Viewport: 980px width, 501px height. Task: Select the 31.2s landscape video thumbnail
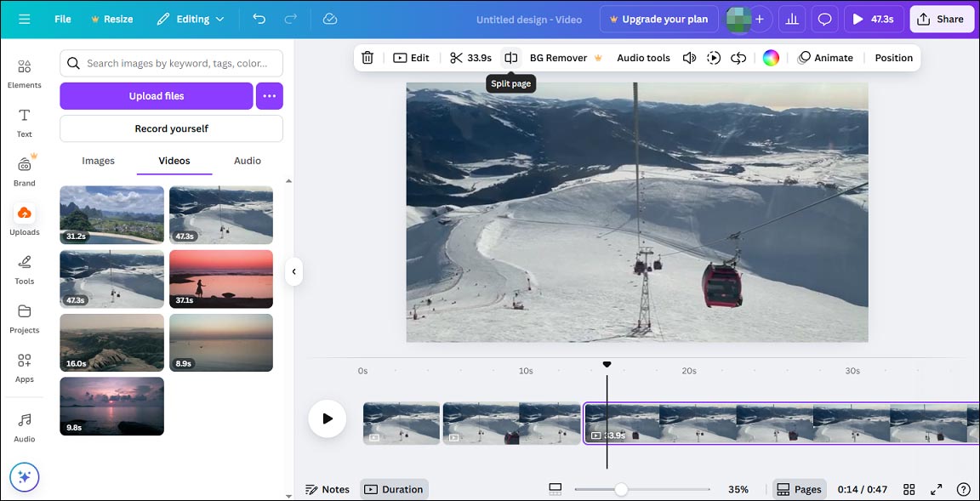112,215
